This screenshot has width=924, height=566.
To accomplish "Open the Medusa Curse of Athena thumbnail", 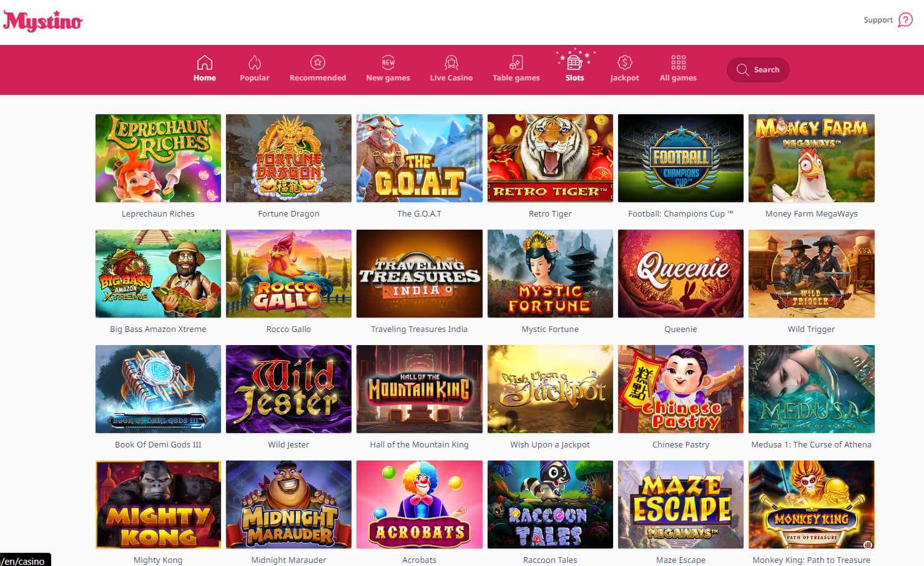I will click(811, 389).
